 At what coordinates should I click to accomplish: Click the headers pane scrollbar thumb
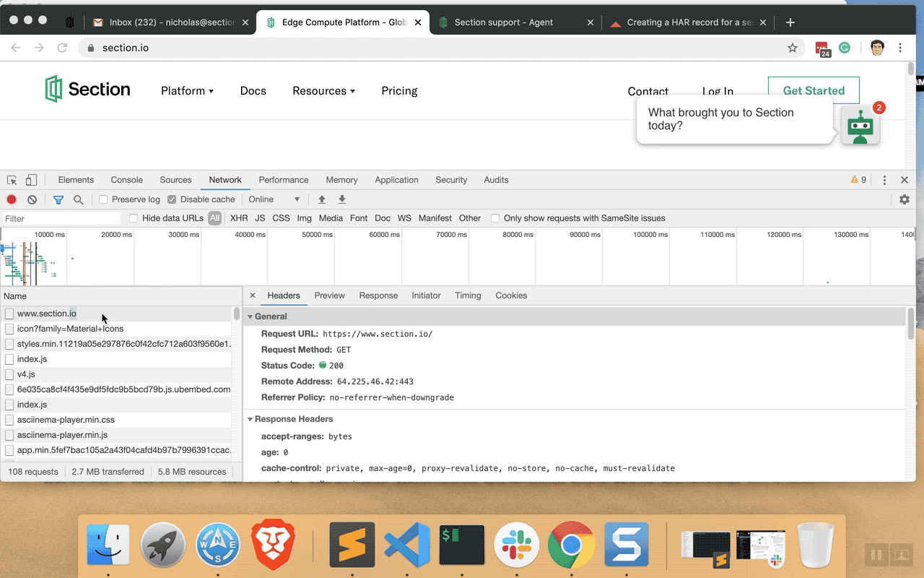click(x=911, y=323)
